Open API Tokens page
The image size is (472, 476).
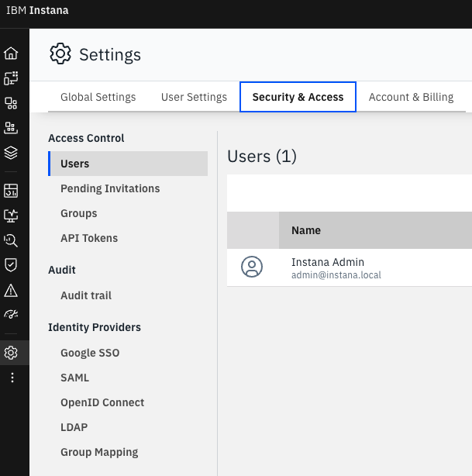128,238
